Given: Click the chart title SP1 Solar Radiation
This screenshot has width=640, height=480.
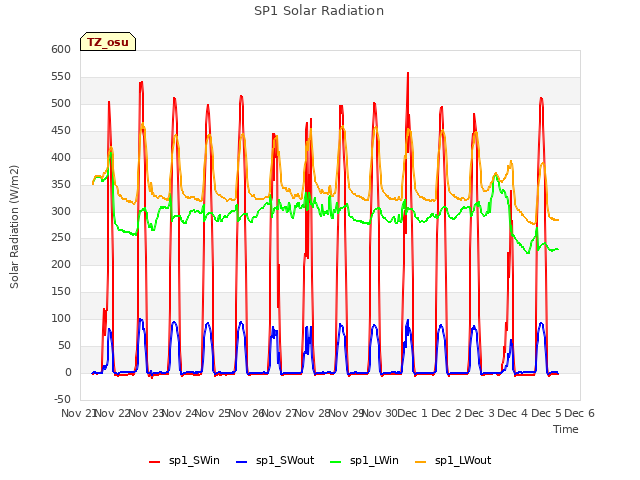Looking at the screenshot, I should tap(319, 11).
